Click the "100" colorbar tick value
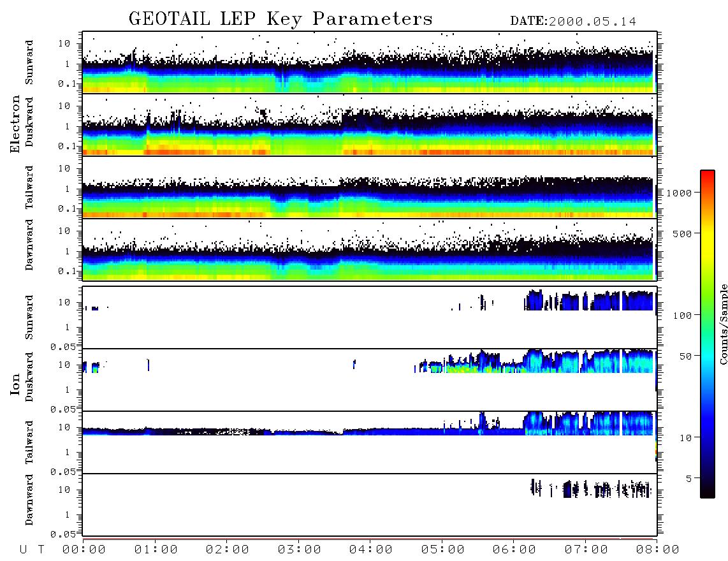Image resolution: width=728 pixels, height=561 pixels. coord(683,316)
